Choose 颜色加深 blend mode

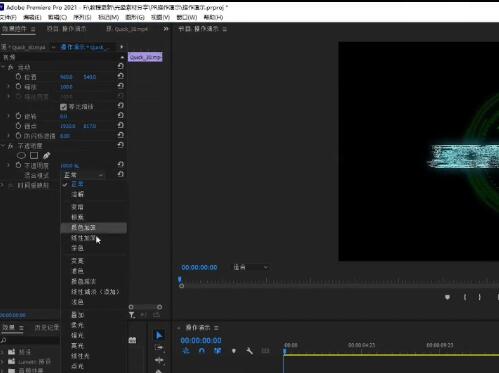(x=94, y=228)
